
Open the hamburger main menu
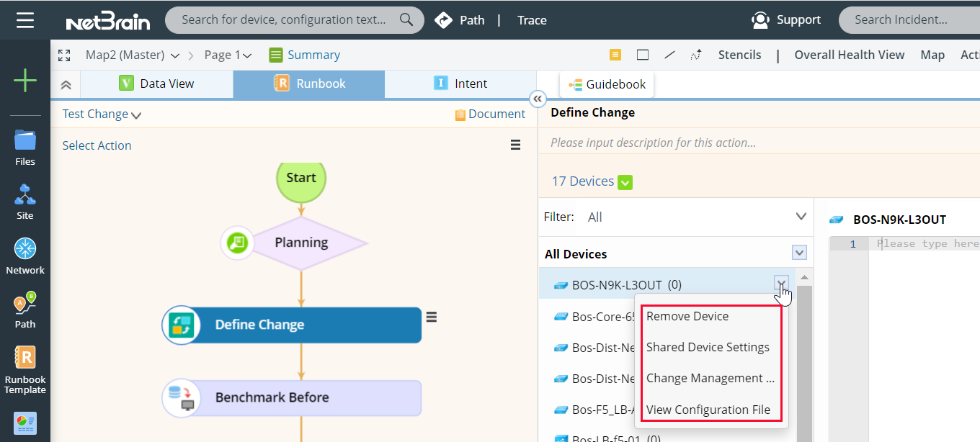point(25,20)
